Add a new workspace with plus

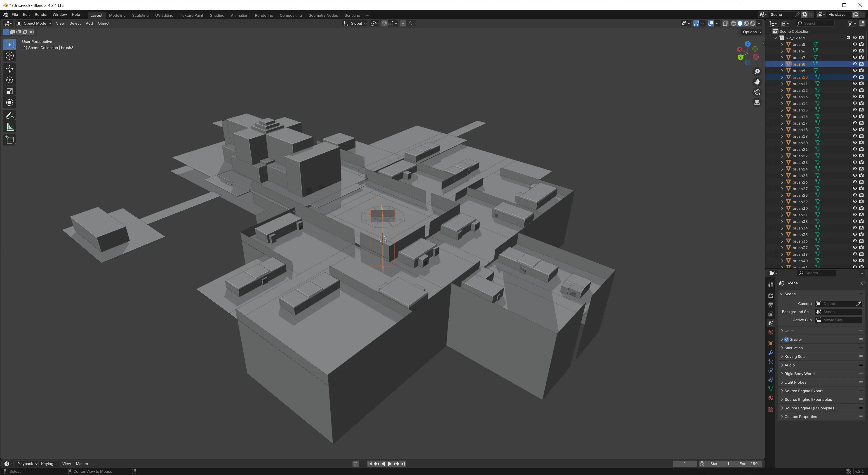point(367,16)
